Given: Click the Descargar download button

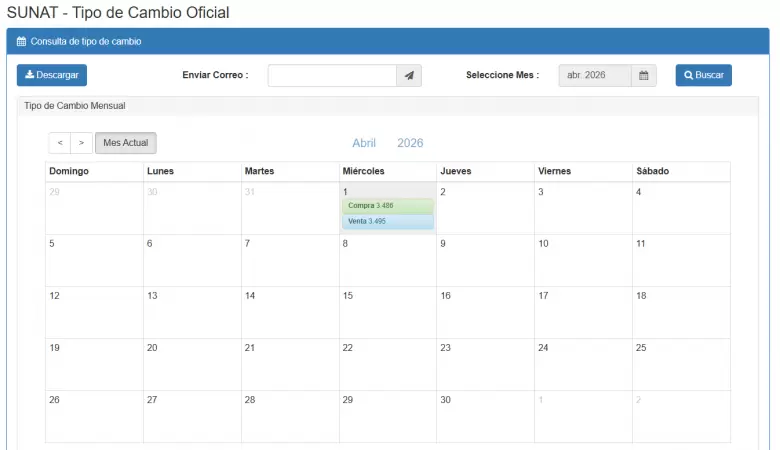Looking at the screenshot, I should [52, 75].
